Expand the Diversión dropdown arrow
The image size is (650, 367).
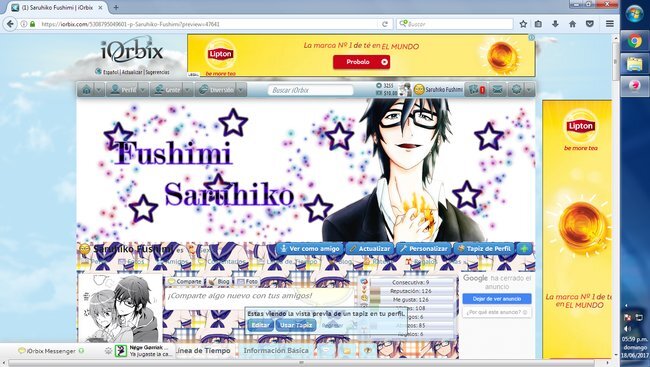click(x=241, y=90)
